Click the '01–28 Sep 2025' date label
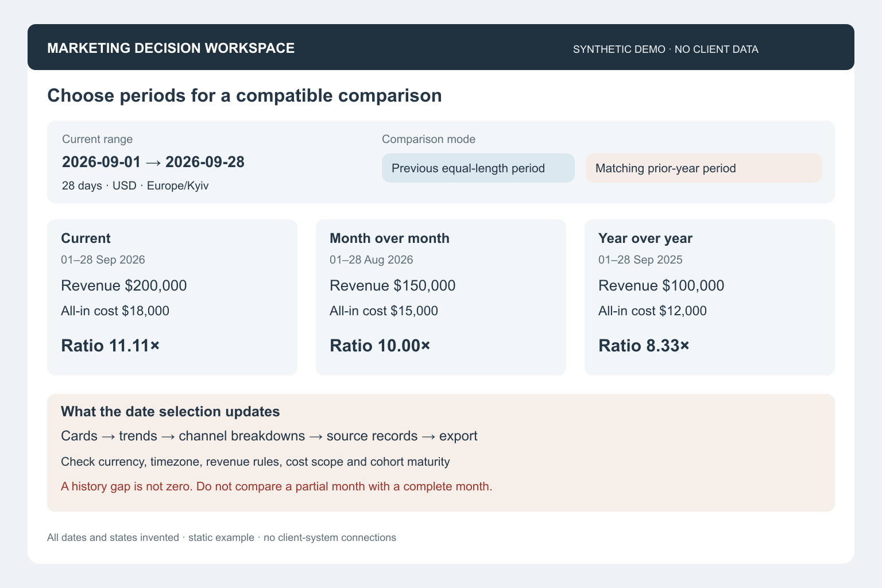Screen dimensions: 882x588 [640, 260]
